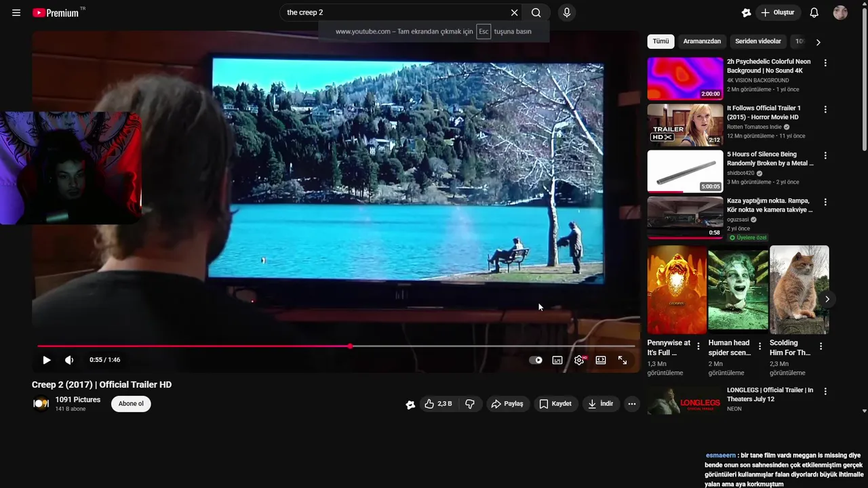Open Pennywise at It's Full short
The height and width of the screenshot is (488, 868).
677,290
